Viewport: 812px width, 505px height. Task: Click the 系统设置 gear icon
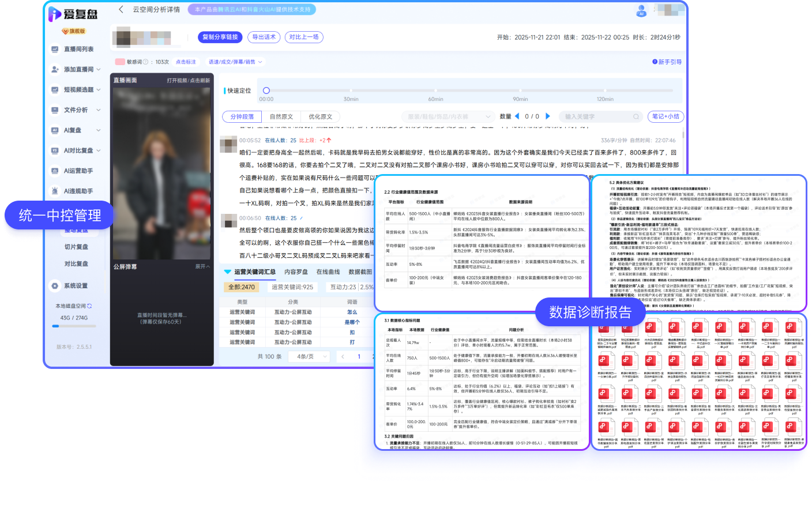(55, 286)
